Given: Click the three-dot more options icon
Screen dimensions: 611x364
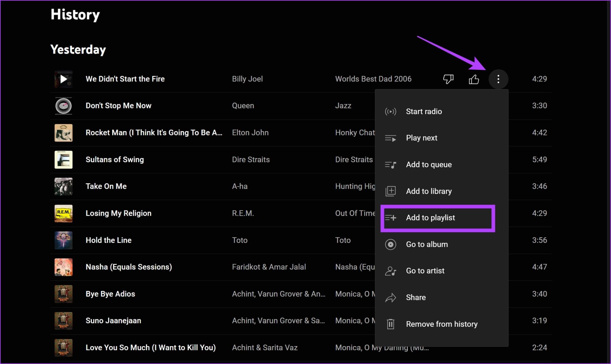Looking at the screenshot, I should [498, 78].
